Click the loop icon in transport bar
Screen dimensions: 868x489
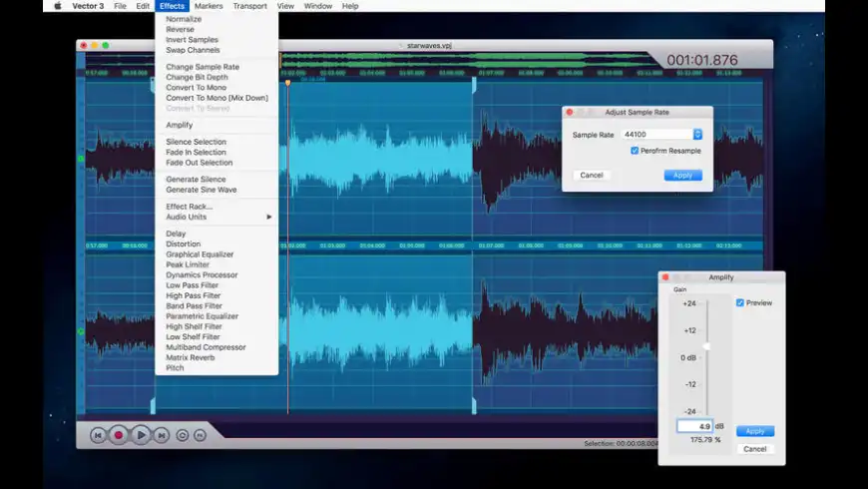tap(183, 435)
